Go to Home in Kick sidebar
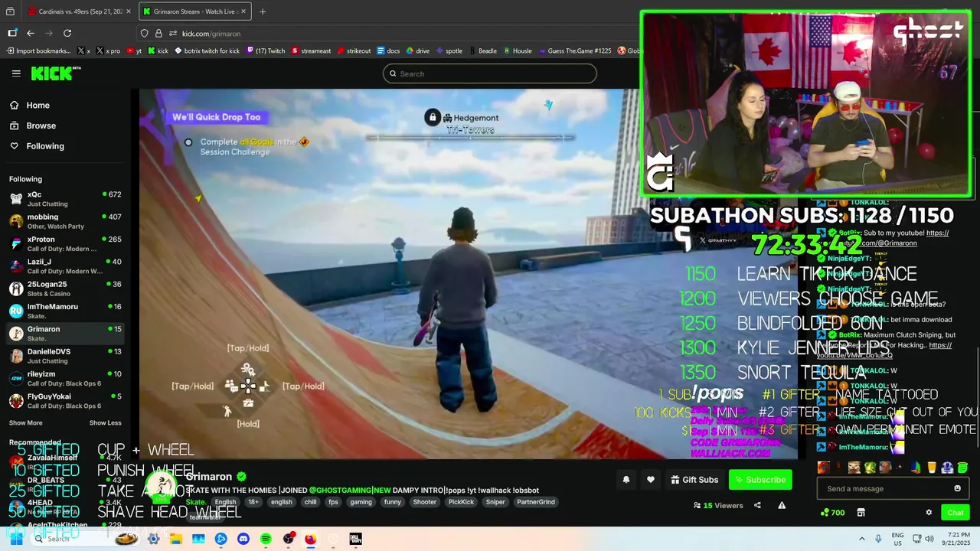The height and width of the screenshot is (551, 980). [x=38, y=106]
